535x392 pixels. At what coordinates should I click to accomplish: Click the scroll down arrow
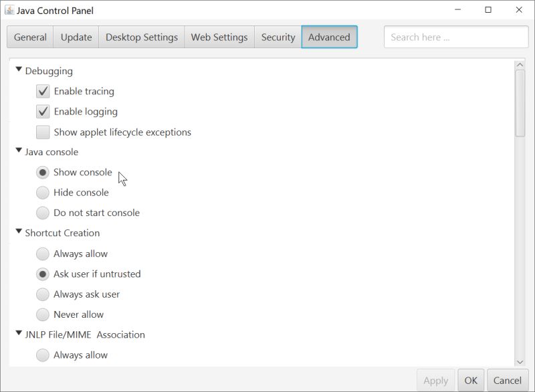(x=520, y=362)
